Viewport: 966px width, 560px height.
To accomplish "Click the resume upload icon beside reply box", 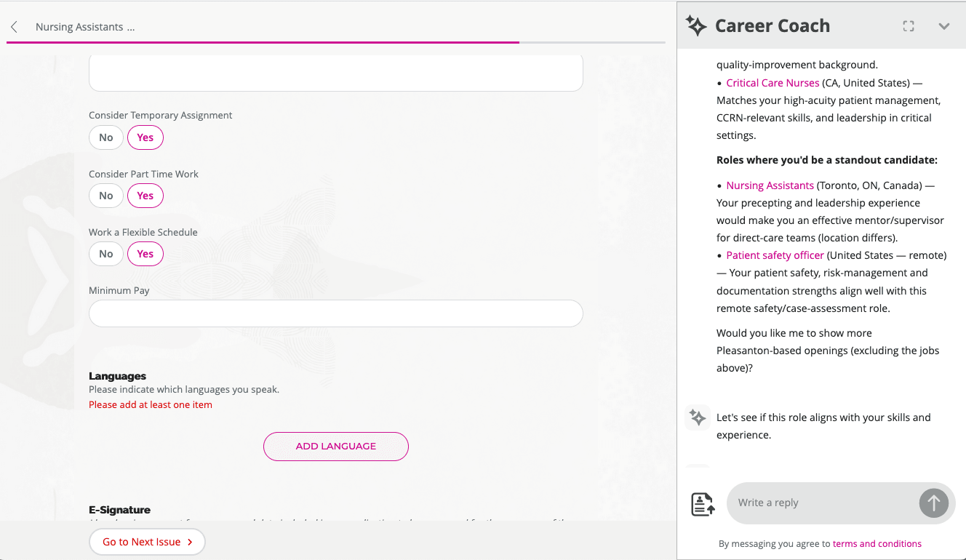I will pyautogui.click(x=701, y=503).
